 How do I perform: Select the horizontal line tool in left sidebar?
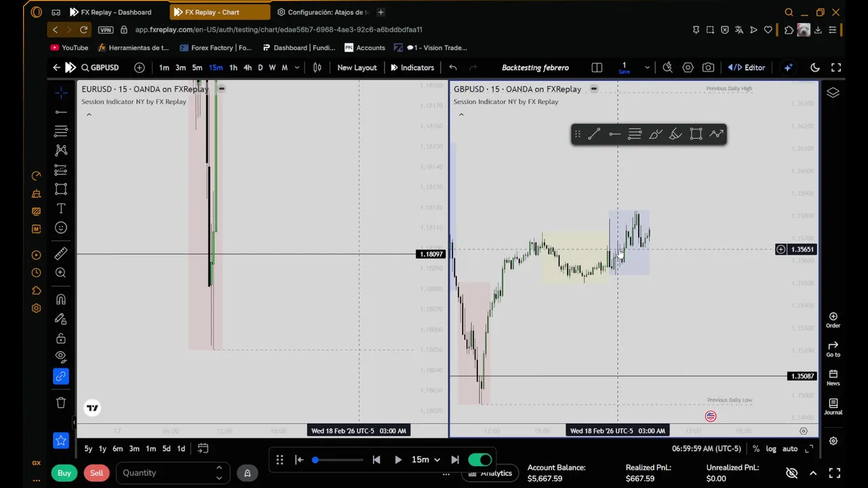[x=61, y=112]
